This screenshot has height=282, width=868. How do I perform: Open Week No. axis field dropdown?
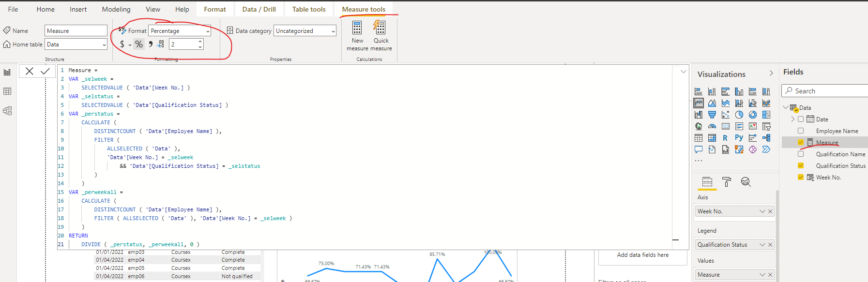(x=762, y=211)
